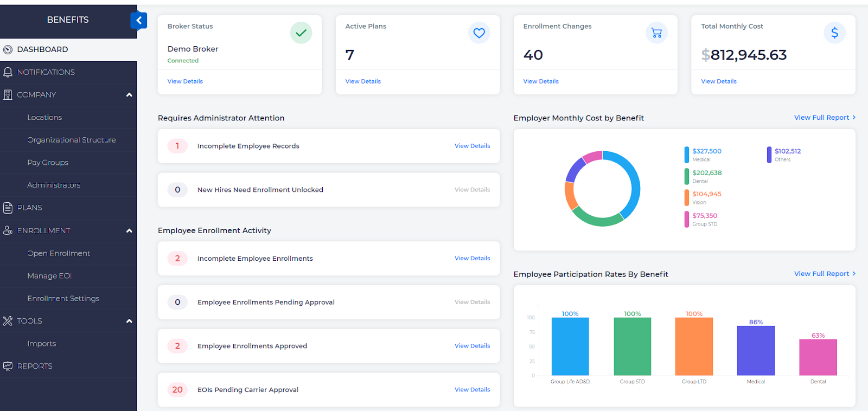Click the blue Medical legend color marker
Screen dimensions: 868x411
click(687, 155)
